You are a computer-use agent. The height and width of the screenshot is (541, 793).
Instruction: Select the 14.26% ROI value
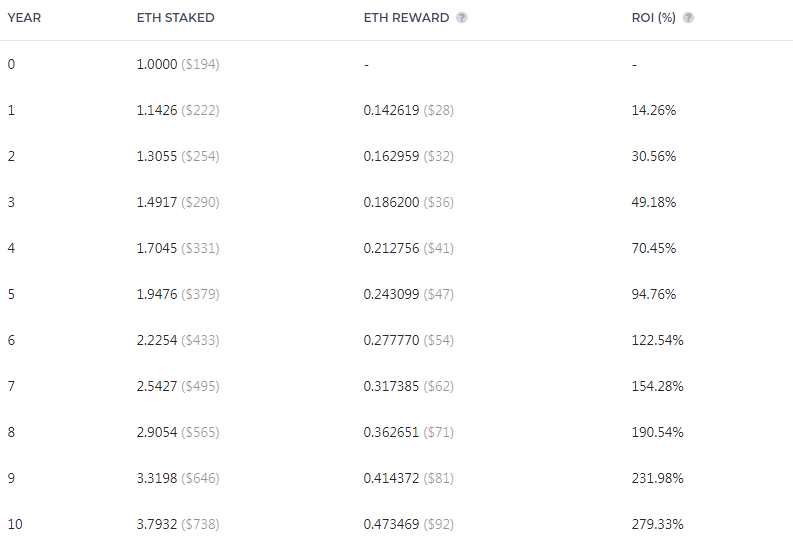pyautogui.click(x=654, y=110)
